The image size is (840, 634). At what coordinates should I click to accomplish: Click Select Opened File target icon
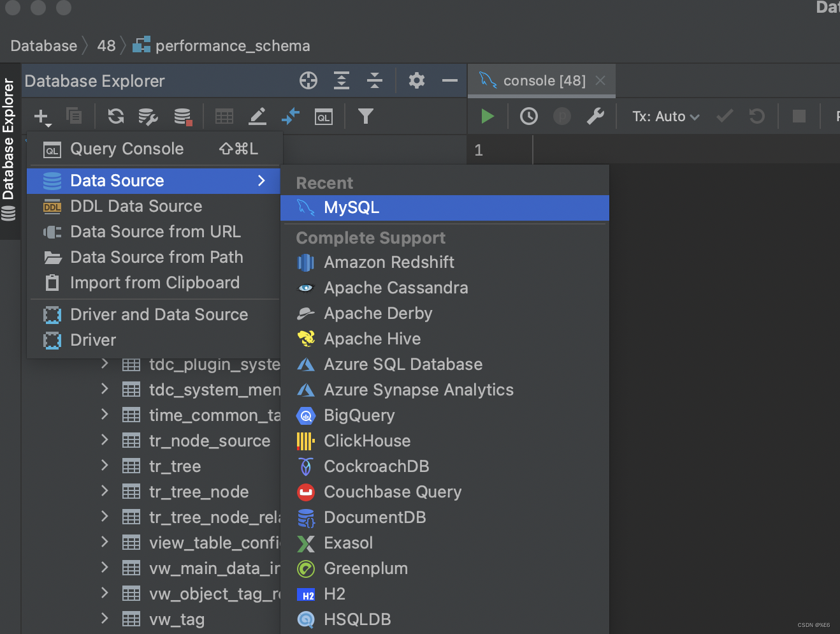tap(308, 80)
